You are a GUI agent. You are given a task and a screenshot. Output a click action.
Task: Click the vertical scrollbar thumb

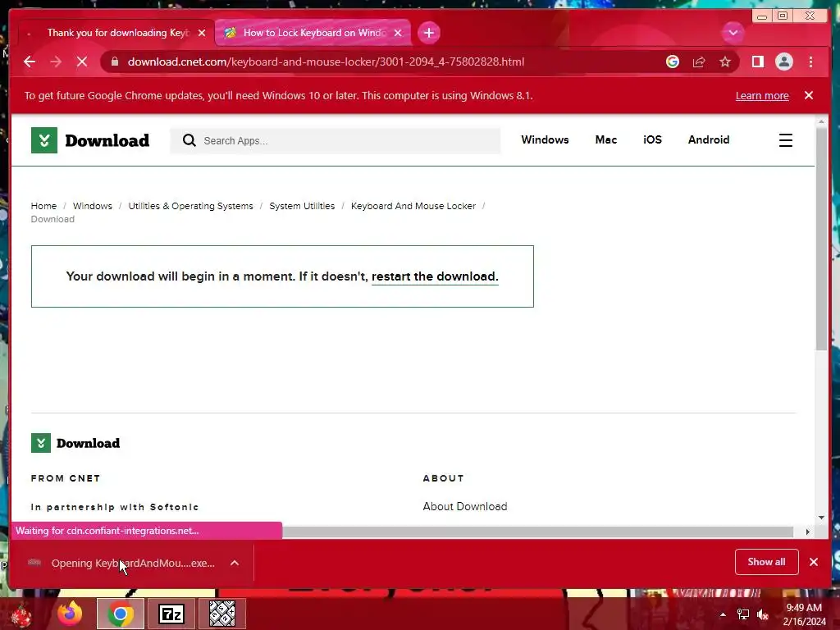point(821,239)
